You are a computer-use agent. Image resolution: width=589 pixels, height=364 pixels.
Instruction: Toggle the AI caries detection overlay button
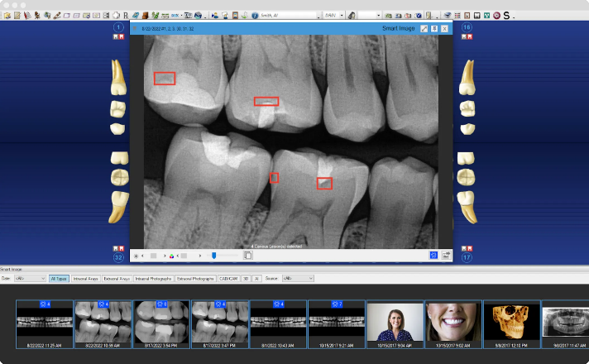point(433,256)
